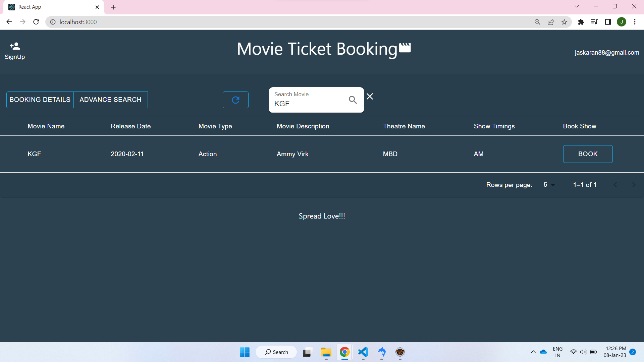Bookmark the page with the star icon

click(565, 22)
